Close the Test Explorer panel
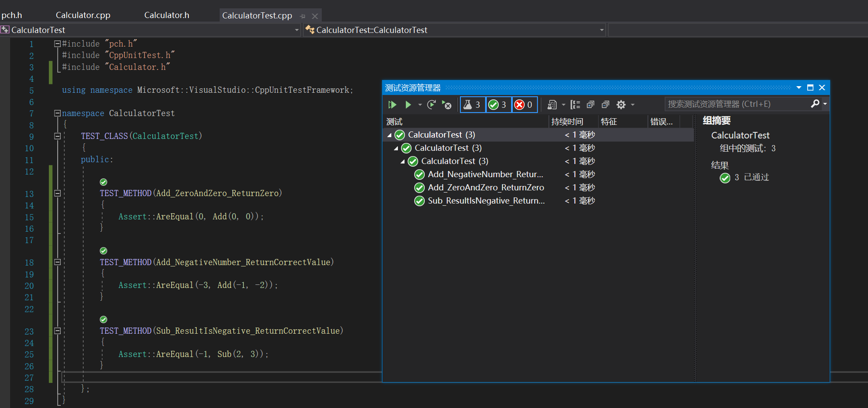This screenshot has height=408, width=868. (x=822, y=87)
